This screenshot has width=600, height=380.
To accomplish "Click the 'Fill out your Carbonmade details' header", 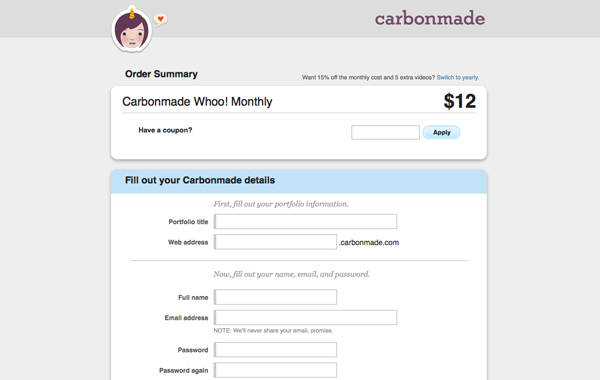I will click(x=200, y=180).
